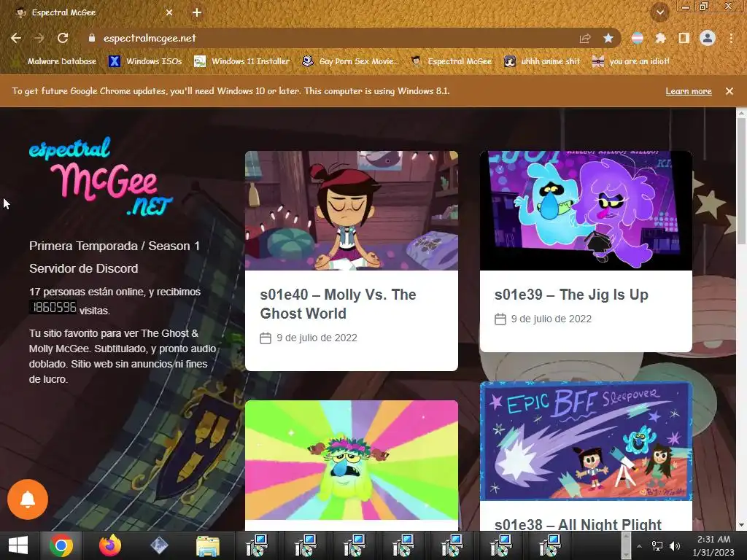Open the volume speaker tray icon
This screenshot has width=747, height=560.
coord(675,546)
